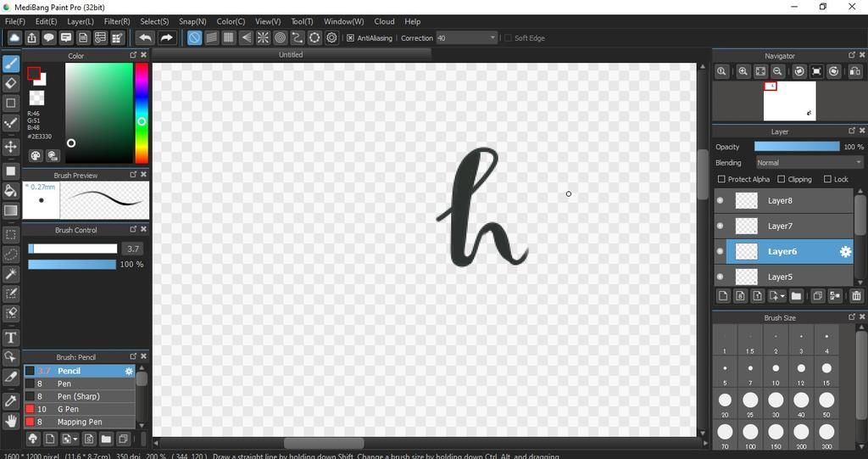This screenshot has height=459, width=868.
Task: Create new layer folder icon
Action: [x=796, y=296]
